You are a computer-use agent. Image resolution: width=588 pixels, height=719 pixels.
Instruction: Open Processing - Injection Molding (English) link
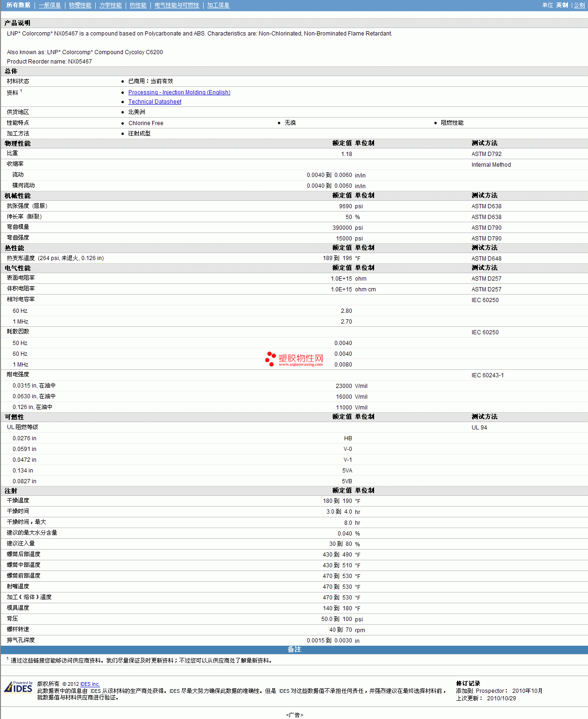point(179,92)
